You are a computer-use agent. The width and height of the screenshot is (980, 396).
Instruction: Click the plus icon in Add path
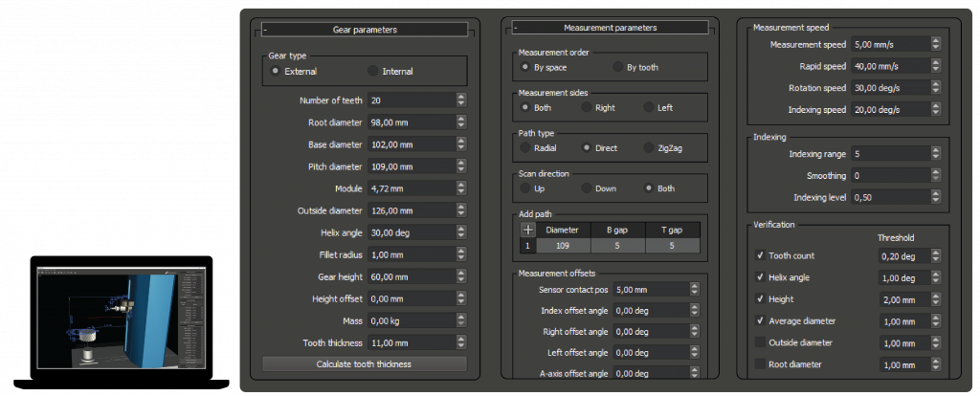(526, 230)
